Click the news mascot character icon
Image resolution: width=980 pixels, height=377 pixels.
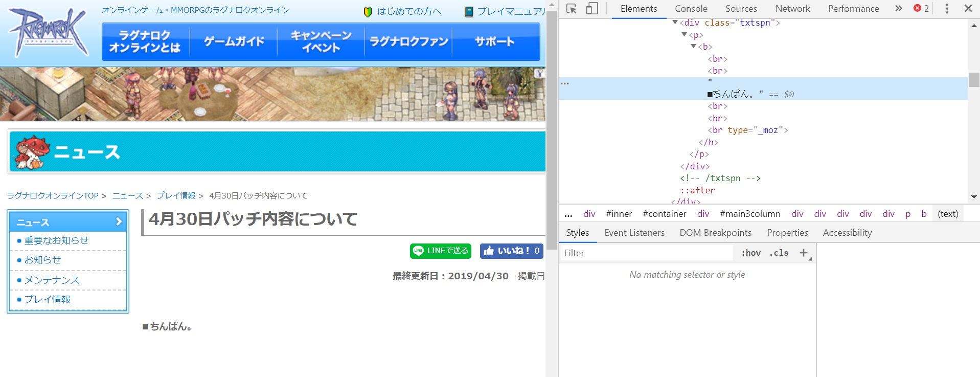coord(32,152)
